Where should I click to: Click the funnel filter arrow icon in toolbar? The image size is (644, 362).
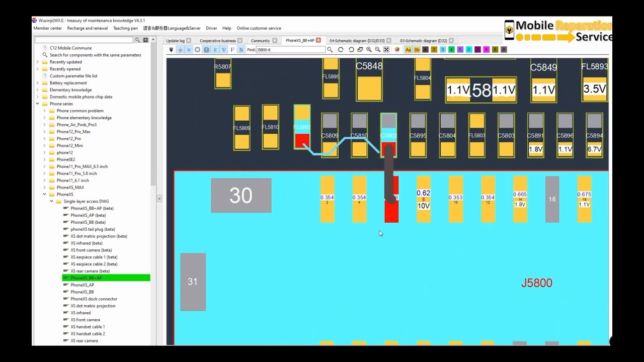[171, 50]
